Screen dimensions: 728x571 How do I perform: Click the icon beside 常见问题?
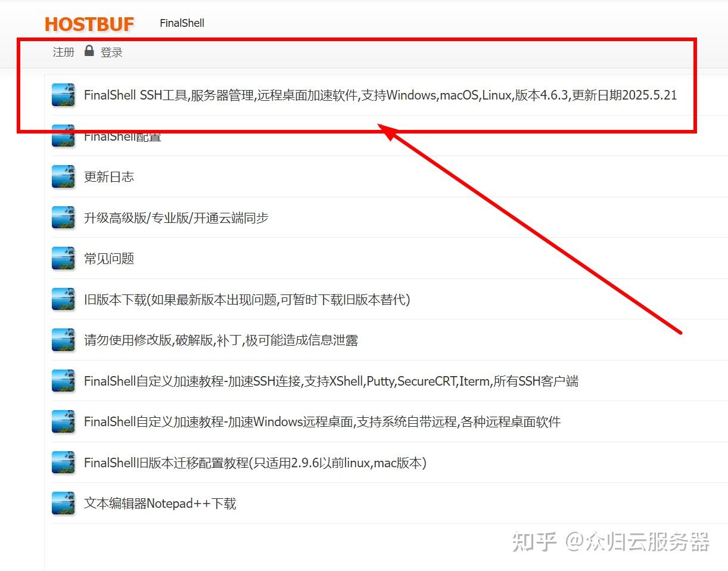(63, 258)
